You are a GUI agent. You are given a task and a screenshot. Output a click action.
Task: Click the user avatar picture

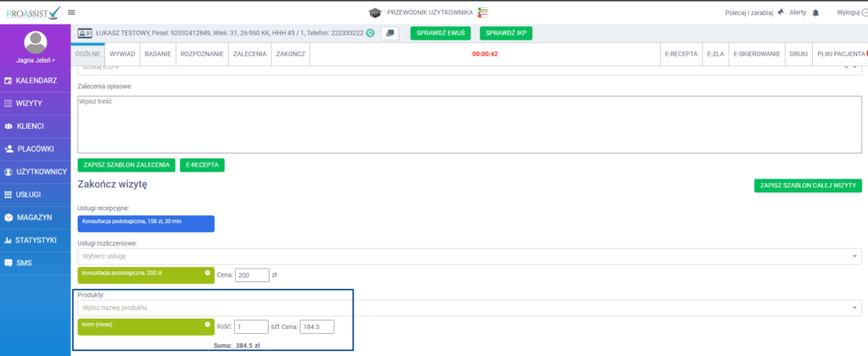(36, 42)
